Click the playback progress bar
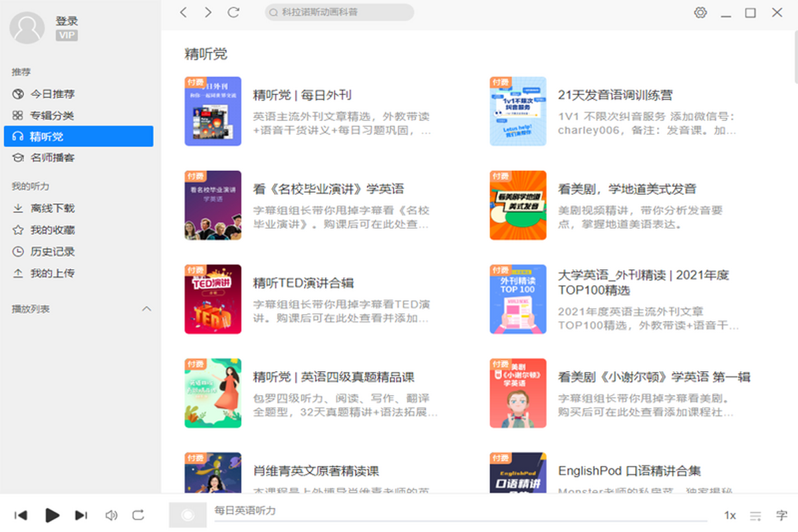Image resolution: width=798 pixels, height=532 pixels. (459, 521)
